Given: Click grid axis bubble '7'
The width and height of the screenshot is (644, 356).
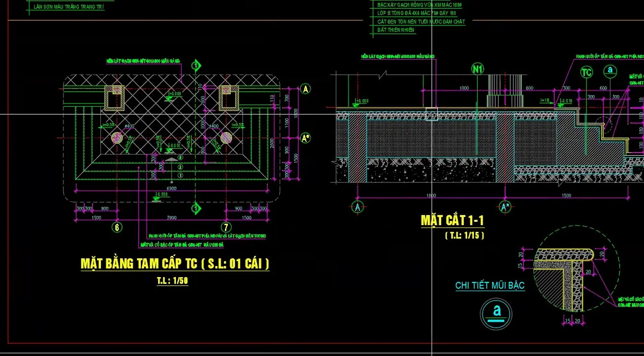Looking at the screenshot, I should 226,227.
